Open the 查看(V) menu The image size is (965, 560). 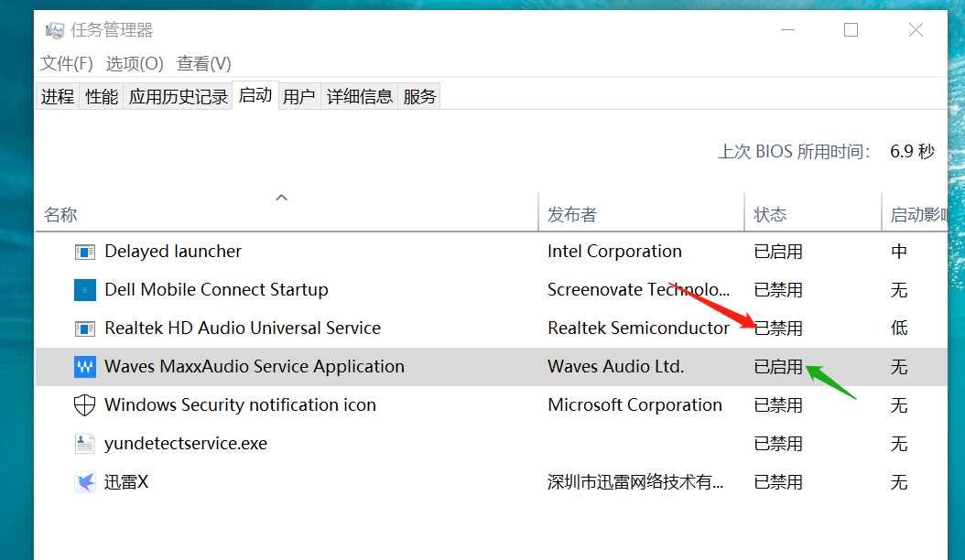(204, 64)
